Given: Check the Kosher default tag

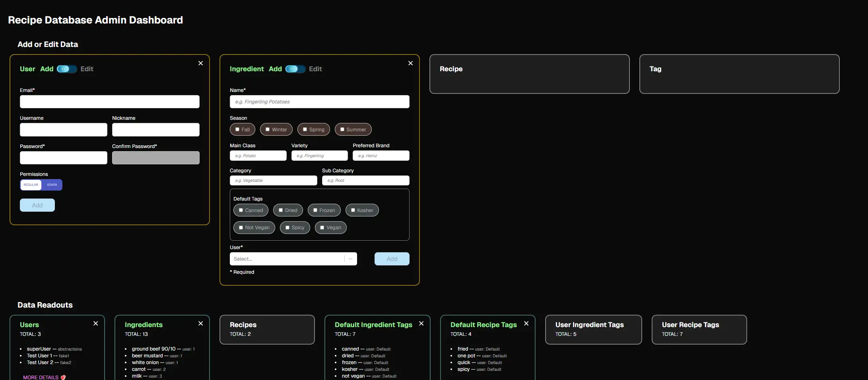Looking at the screenshot, I should (353, 210).
